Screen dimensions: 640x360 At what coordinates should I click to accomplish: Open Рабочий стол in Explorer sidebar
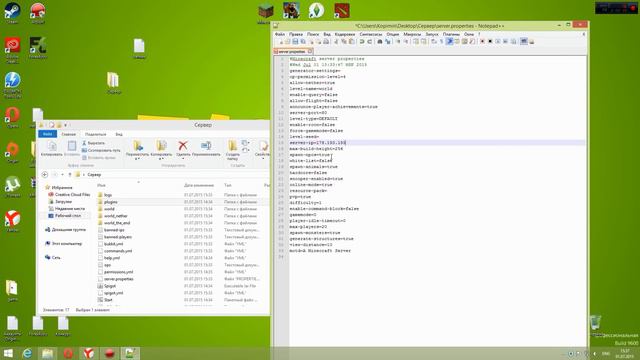click(68, 216)
